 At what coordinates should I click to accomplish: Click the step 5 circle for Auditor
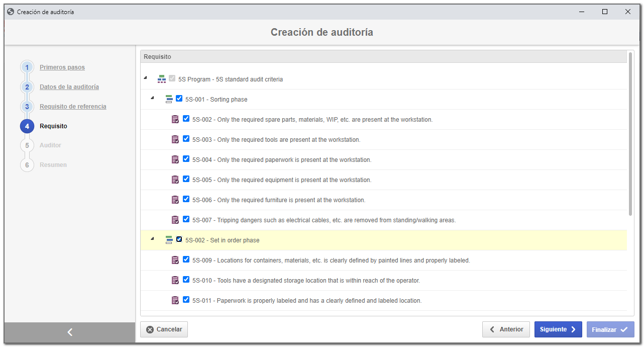[27, 145]
